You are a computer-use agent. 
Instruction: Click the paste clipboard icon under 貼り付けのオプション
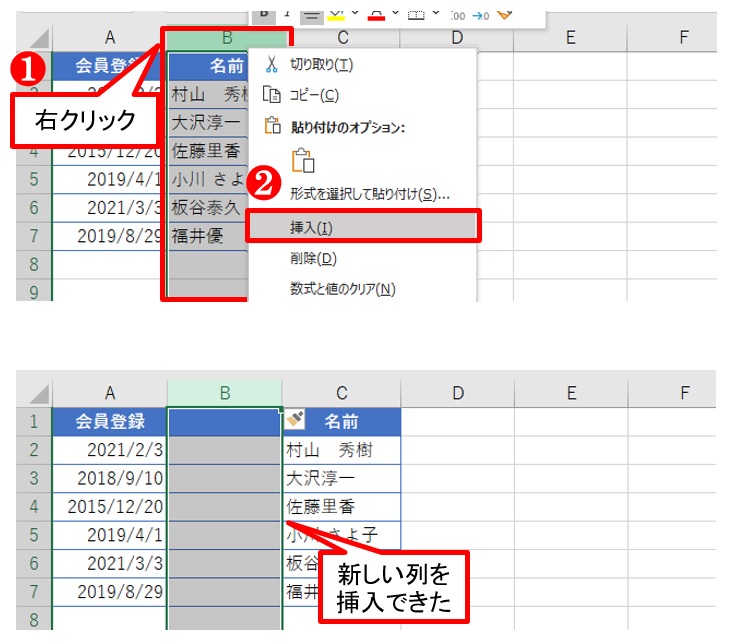pos(303,161)
